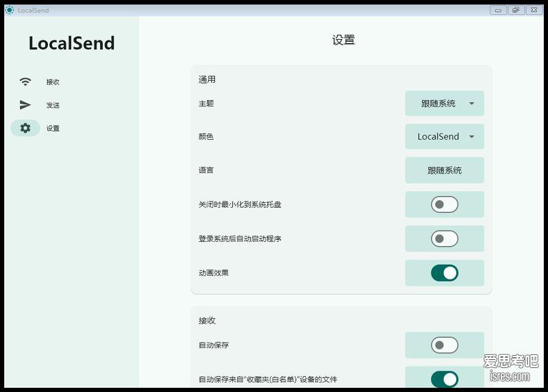
Task: Toggle minimize to system tray on close
Action: point(445,204)
